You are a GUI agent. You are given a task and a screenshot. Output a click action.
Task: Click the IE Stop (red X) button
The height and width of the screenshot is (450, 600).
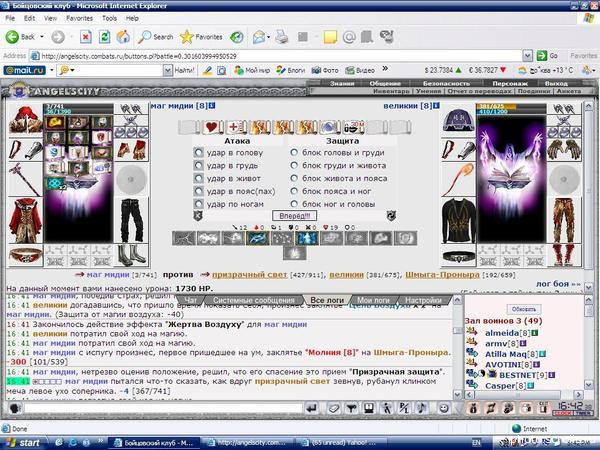coord(86,37)
